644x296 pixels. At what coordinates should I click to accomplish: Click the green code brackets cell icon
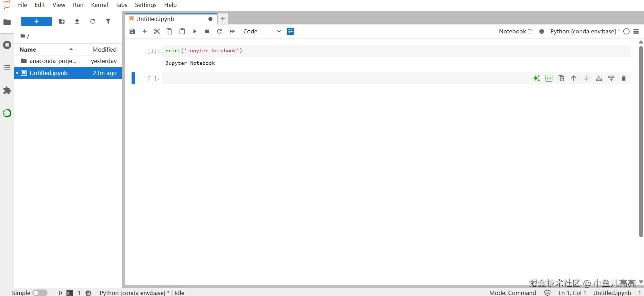549,78
